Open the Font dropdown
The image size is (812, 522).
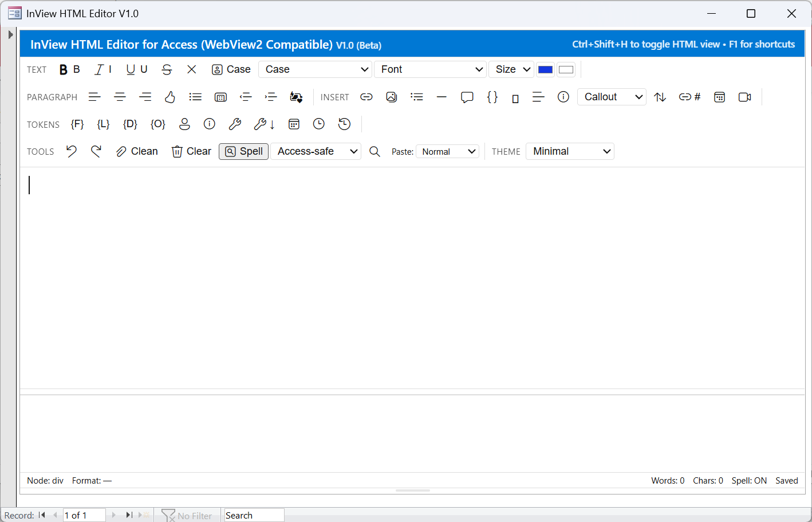click(x=430, y=69)
